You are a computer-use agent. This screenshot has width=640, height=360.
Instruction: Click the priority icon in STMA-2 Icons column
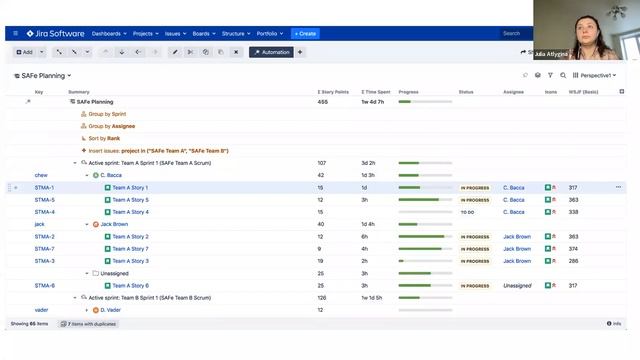coord(554,236)
